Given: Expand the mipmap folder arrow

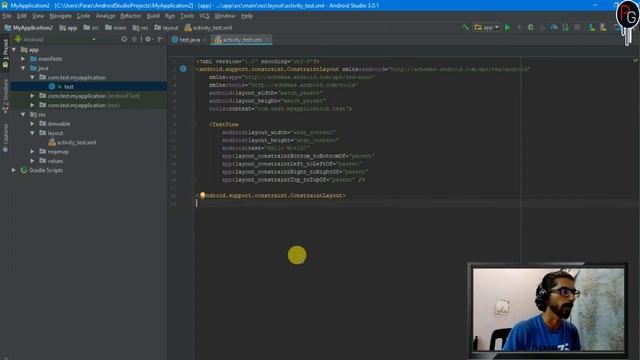Looking at the screenshot, I should [33, 151].
